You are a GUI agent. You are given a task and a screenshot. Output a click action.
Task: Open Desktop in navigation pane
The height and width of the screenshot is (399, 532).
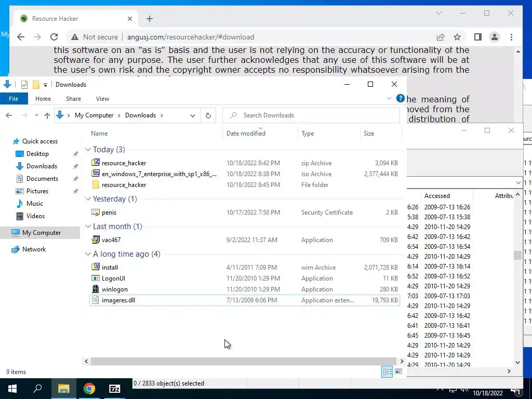tap(32, 154)
